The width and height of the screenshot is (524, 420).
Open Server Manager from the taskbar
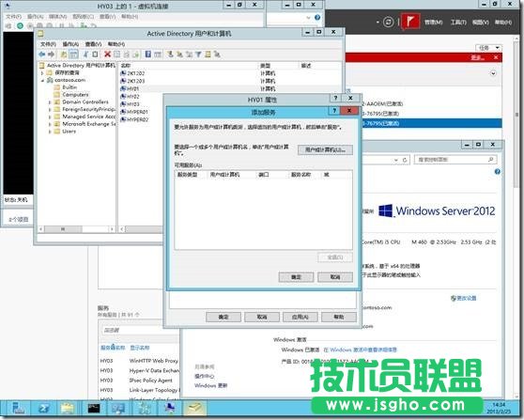pos(18,409)
